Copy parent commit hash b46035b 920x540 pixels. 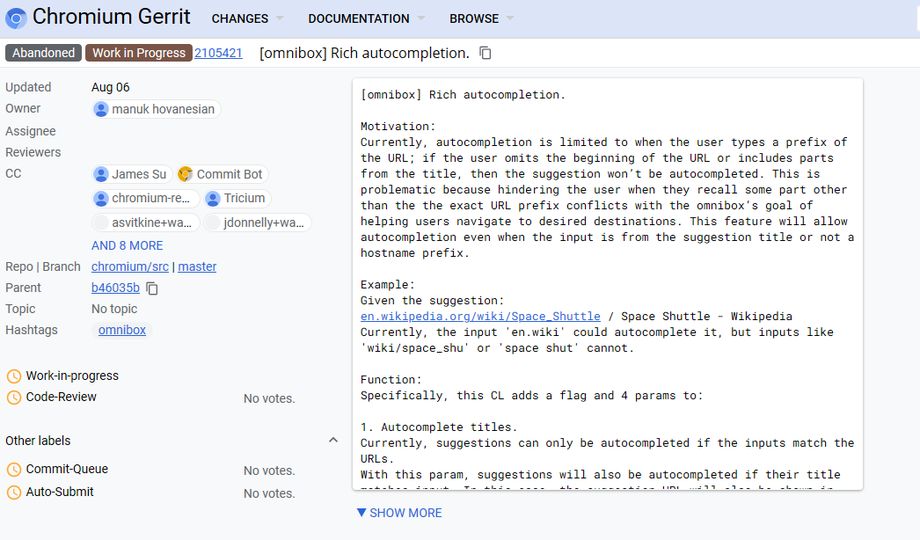(x=152, y=289)
